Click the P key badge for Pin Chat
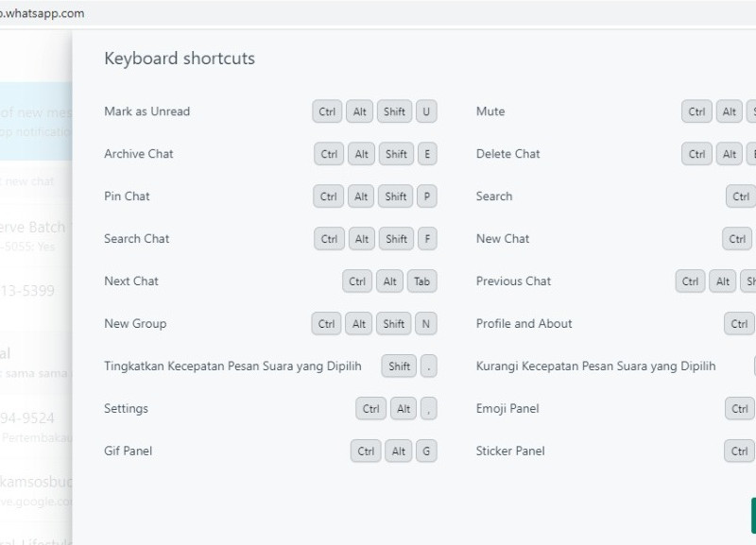The height and width of the screenshot is (545, 756). tap(427, 196)
